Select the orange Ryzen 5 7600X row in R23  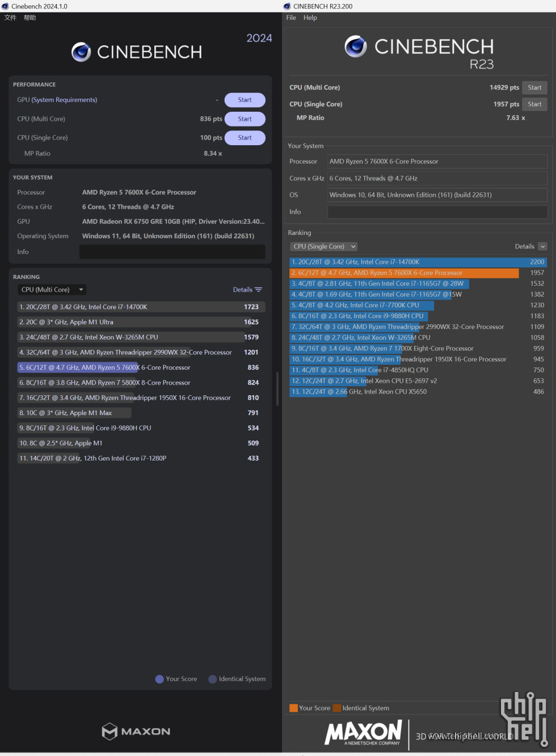[x=418, y=273]
